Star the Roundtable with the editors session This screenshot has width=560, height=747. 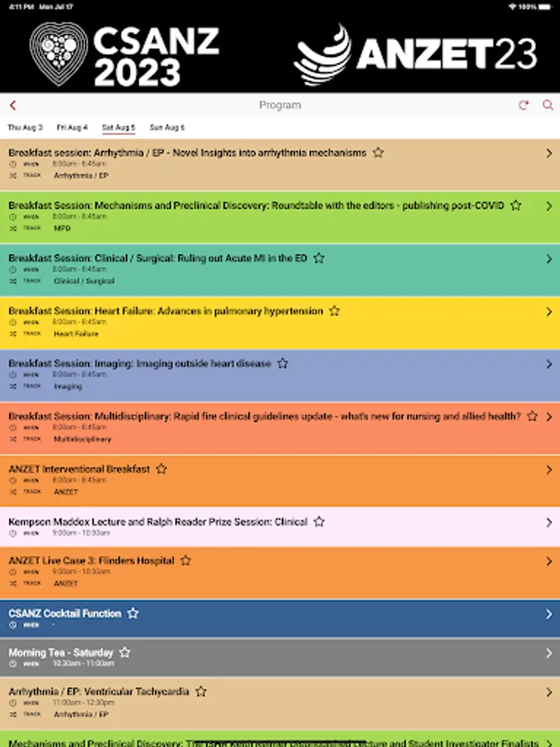516,205
